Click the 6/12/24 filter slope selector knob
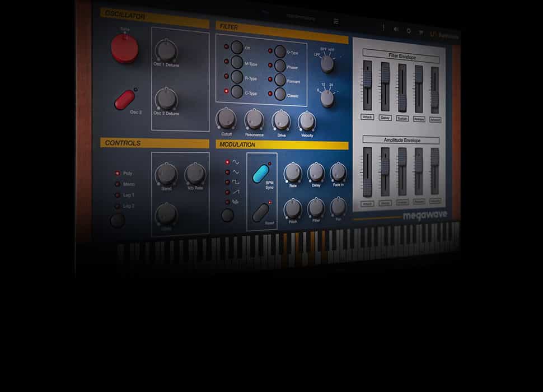The image size is (543, 392). tap(327, 99)
